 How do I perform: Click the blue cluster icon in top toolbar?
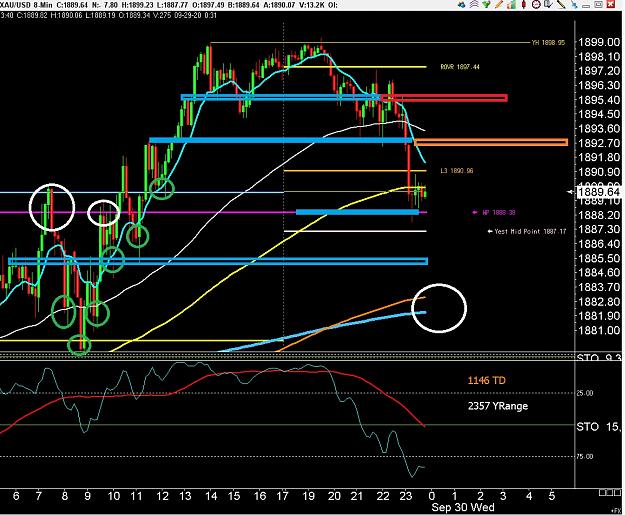point(461,5)
